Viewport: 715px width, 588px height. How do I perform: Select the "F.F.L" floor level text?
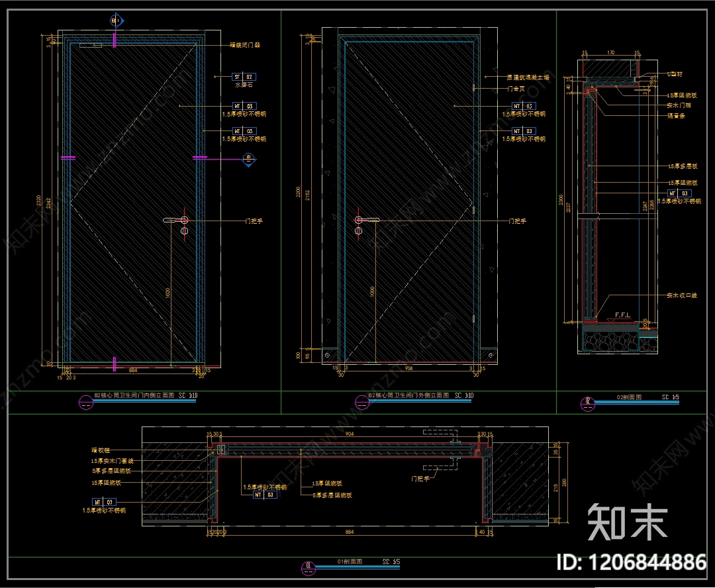click(622, 315)
